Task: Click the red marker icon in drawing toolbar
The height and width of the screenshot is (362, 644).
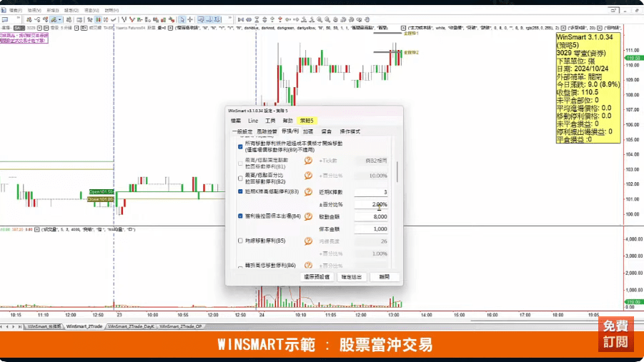Action: pyautogui.click(x=280, y=19)
